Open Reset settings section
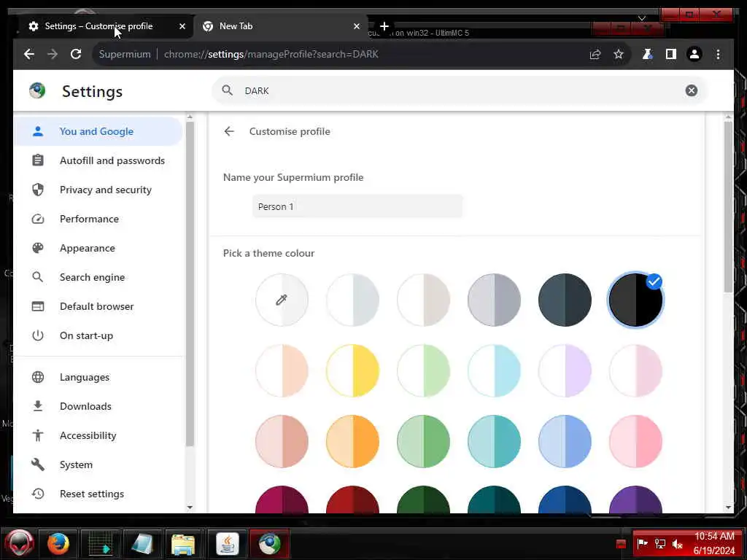 click(98, 494)
